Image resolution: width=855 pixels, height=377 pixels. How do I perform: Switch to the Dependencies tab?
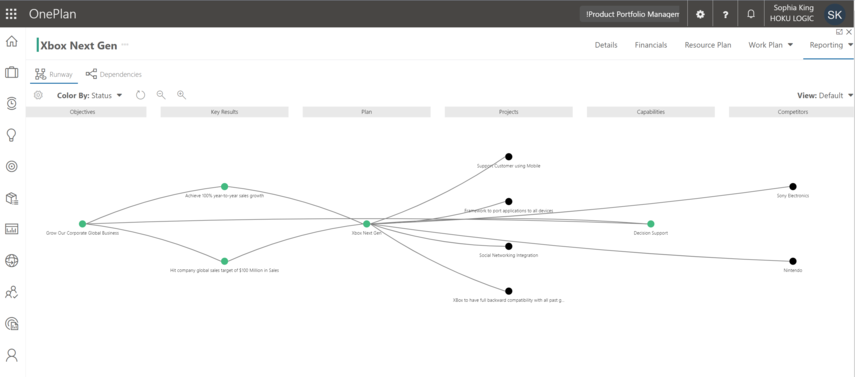tap(114, 74)
